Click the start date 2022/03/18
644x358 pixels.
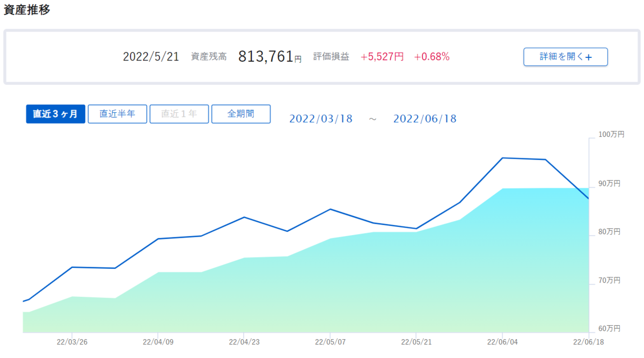coord(321,119)
